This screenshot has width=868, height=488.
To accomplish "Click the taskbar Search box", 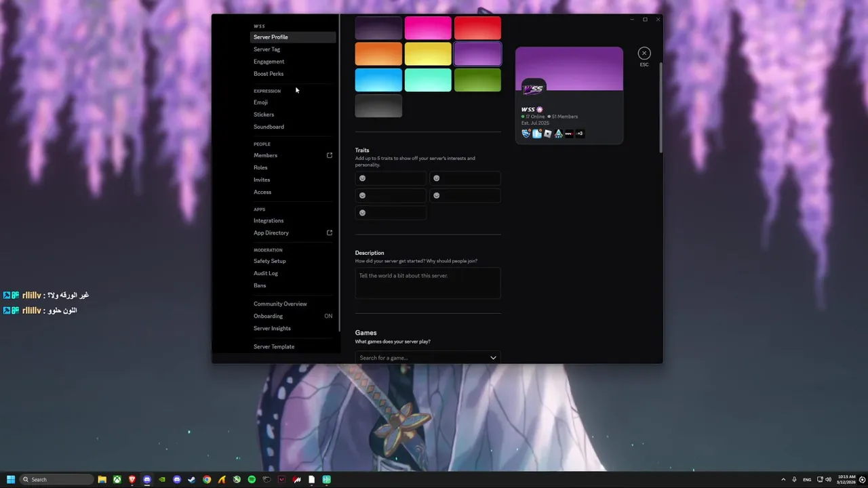I will pyautogui.click(x=57, y=479).
